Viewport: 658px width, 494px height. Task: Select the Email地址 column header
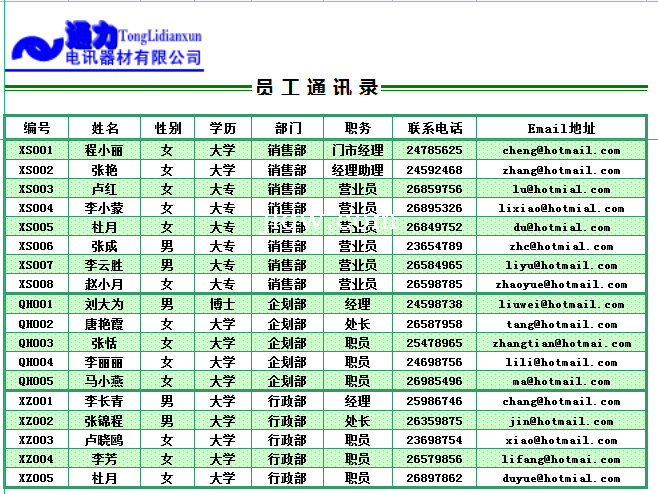[561, 128]
